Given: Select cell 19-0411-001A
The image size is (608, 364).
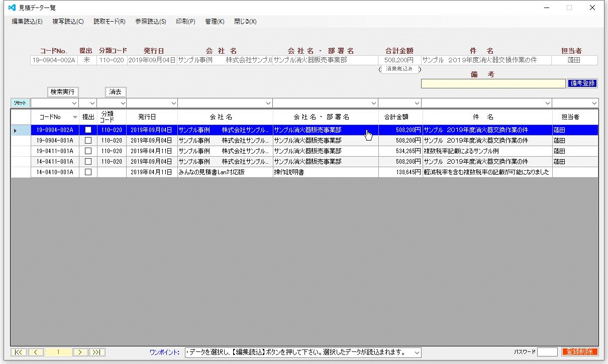Looking at the screenshot, I should click(x=55, y=151).
